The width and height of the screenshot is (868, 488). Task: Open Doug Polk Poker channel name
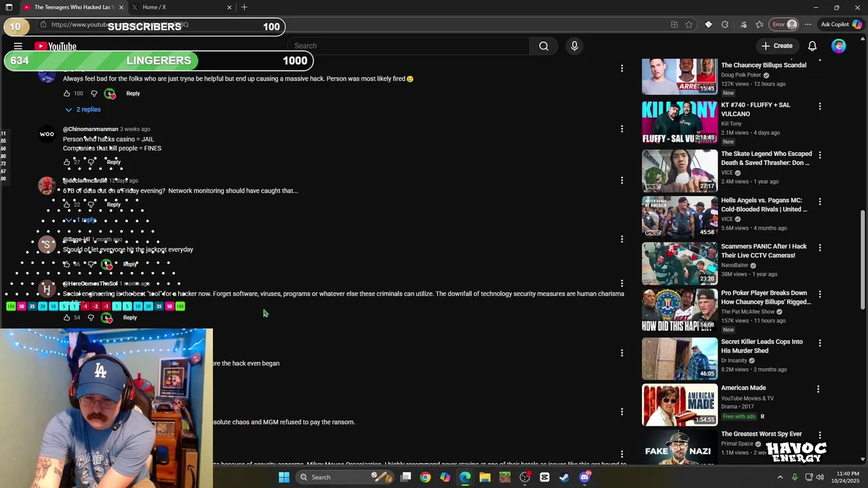point(741,75)
